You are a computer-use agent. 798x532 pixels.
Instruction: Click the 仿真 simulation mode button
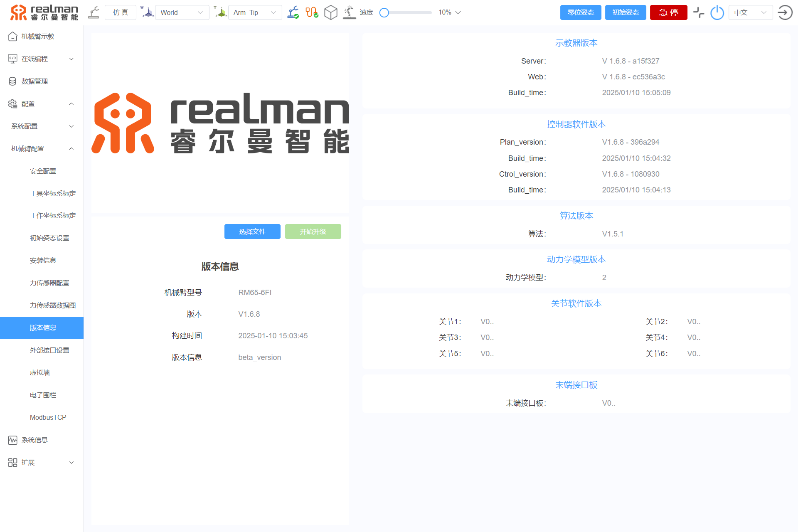click(121, 12)
